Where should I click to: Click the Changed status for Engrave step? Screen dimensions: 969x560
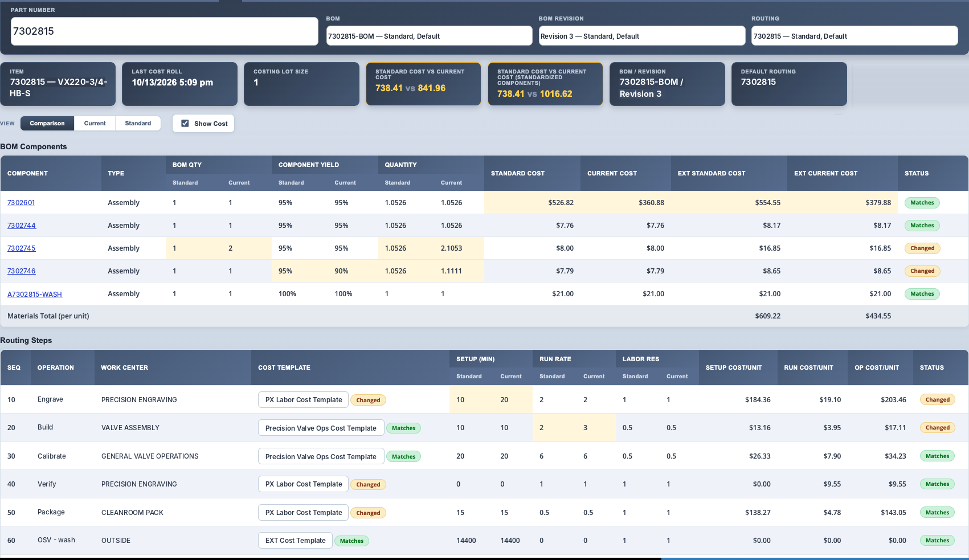pos(937,400)
